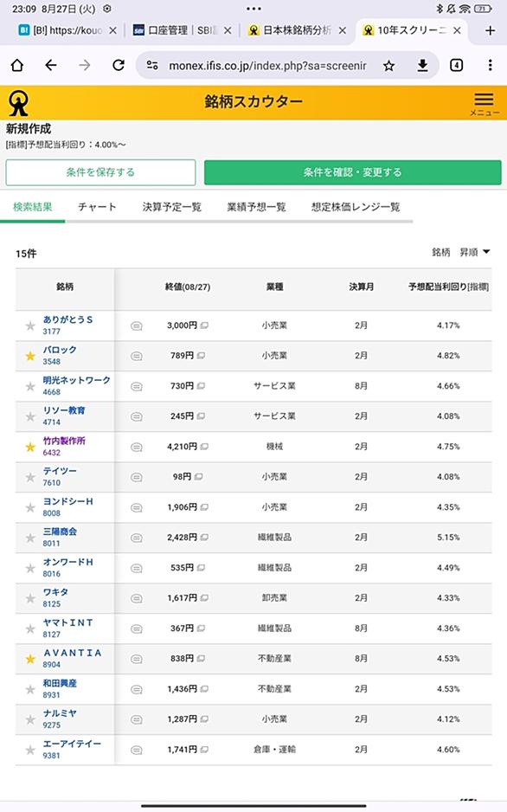Switch to チャート tab
The height and width of the screenshot is (812, 507).
click(x=97, y=207)
